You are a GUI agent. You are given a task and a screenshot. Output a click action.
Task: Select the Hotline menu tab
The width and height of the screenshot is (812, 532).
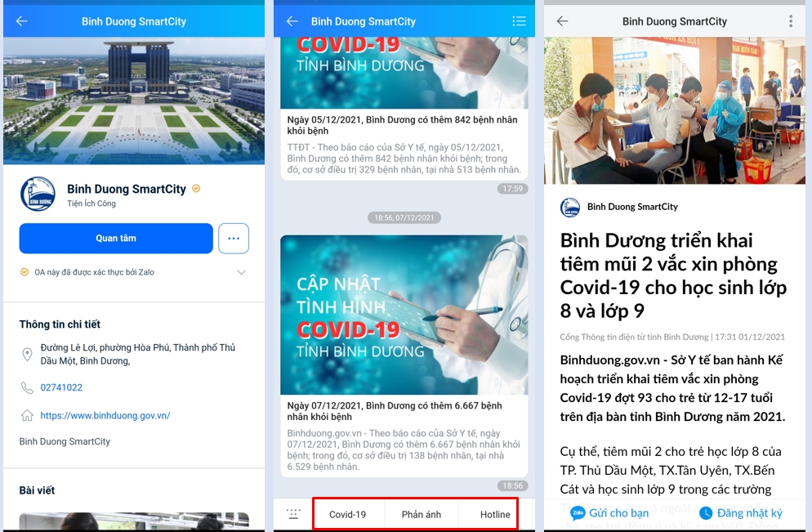pyautogui.click(x=495, y=514)
